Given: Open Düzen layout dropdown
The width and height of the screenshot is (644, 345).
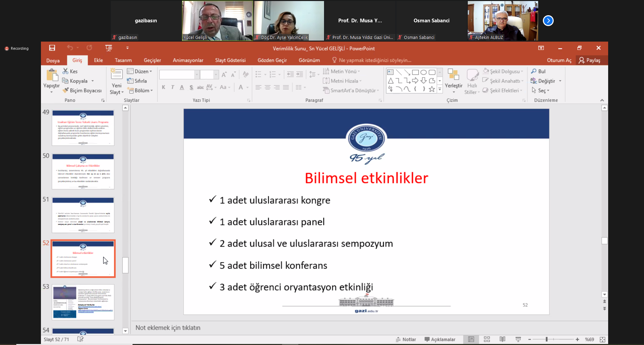Looking at the screenshot, I should click(x=140, y=71).
